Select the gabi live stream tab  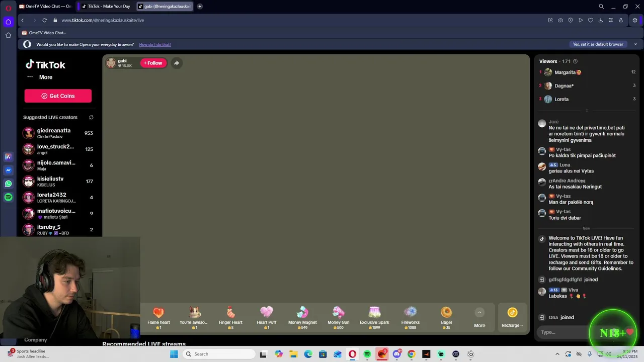click(x=165, y=6)
